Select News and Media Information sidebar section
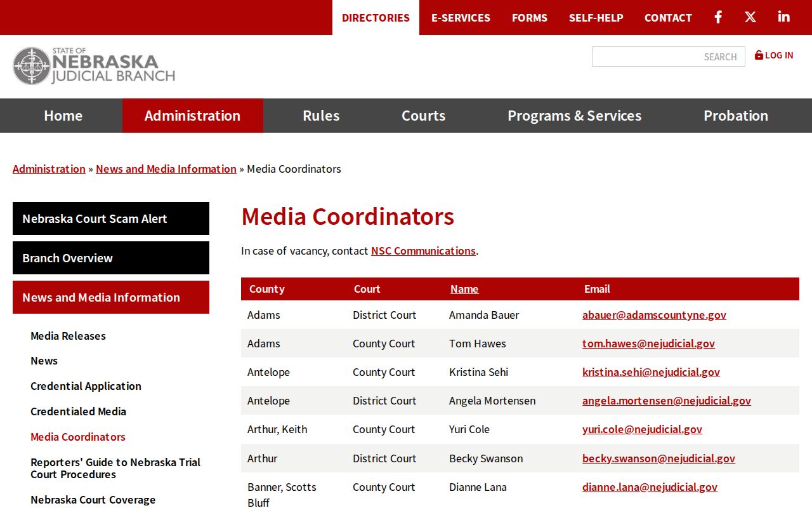 (111, 297)
